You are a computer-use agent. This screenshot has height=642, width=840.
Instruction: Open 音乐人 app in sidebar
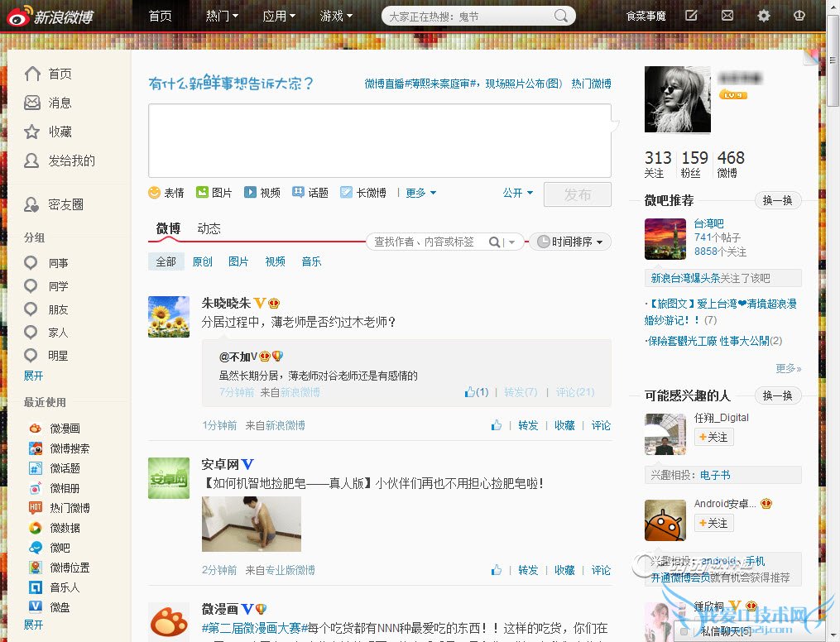[54, 587]
